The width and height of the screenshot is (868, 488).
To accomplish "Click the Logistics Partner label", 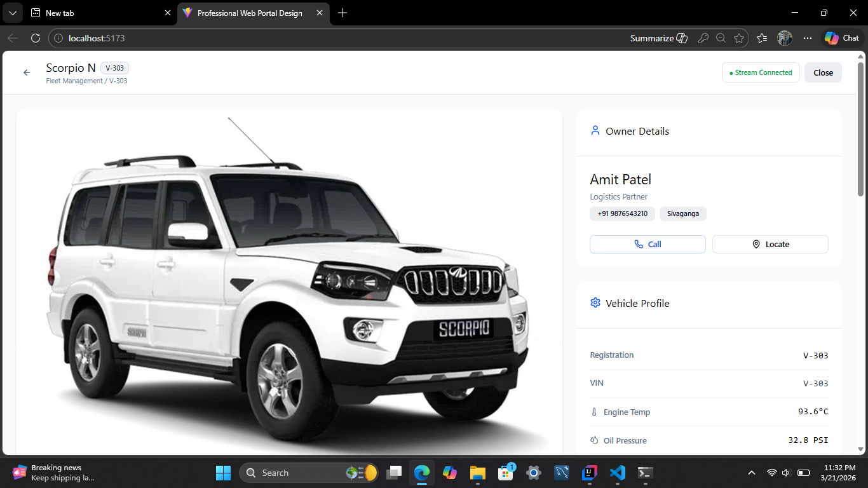I will [x=619, y=197].
